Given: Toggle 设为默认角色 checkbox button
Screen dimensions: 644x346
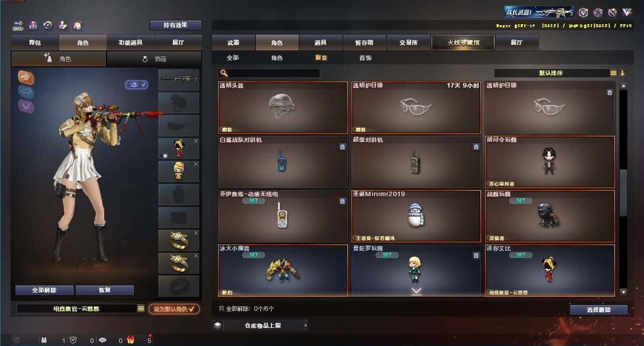Looking at the screenshot, I should (174, 309).
